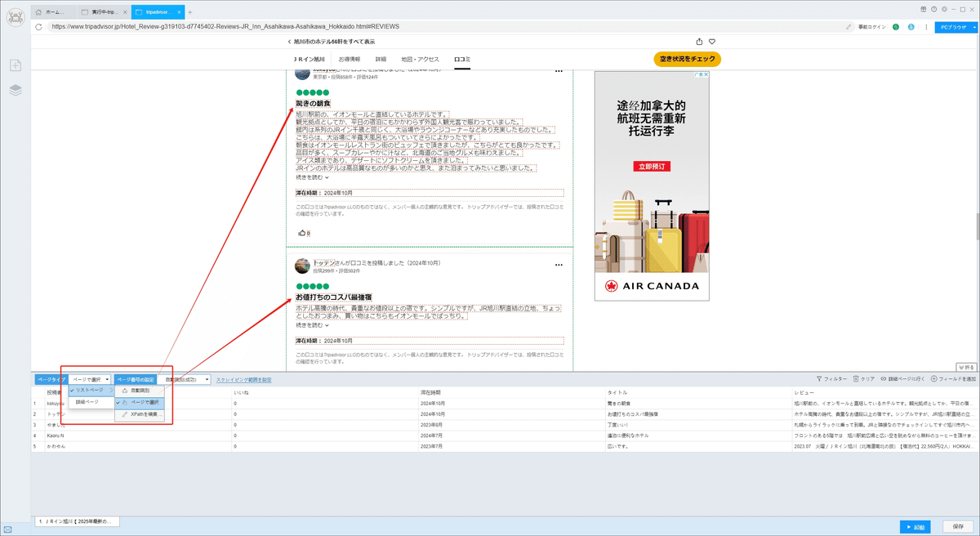980x536 pixels.
Task: Open the three-dot menu on kokuyou's review
Action: point(559,72)
